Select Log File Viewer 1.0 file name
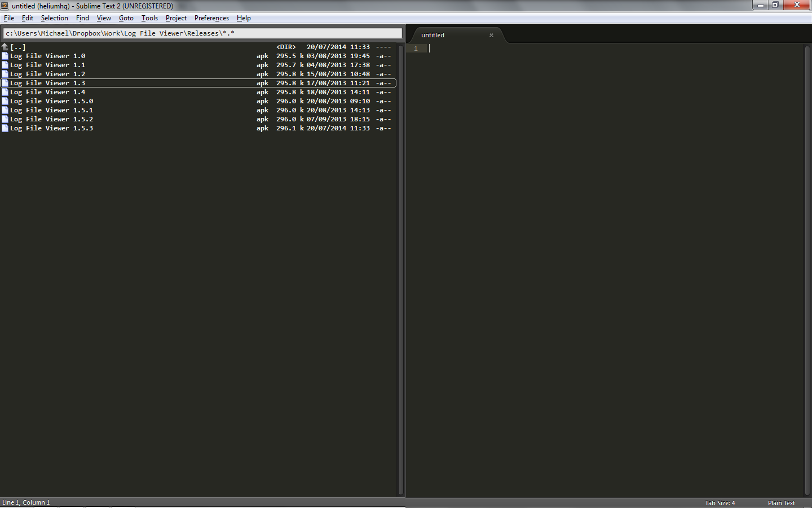Viewport: 812px width, 508px height. tap(48, 56)
